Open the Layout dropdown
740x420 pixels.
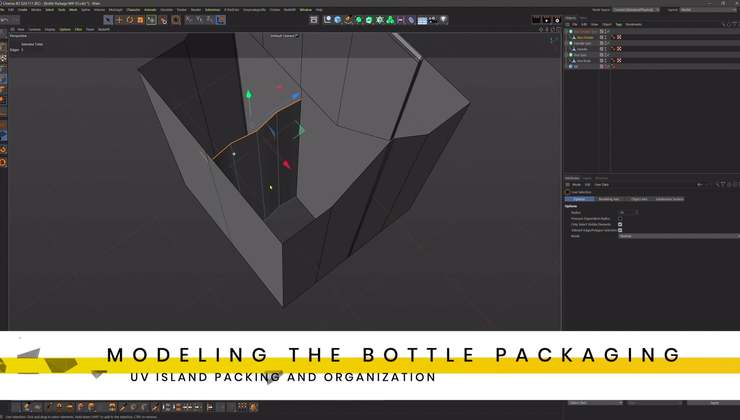pos(709,9)
